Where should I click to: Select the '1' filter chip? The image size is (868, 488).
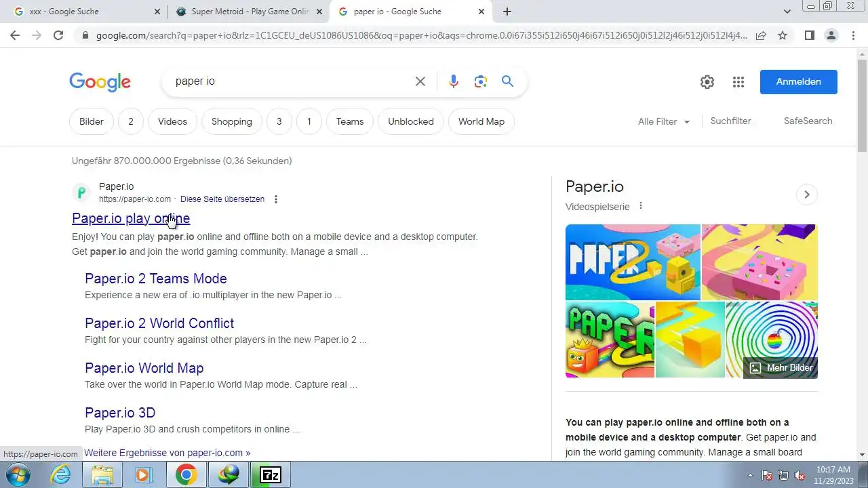[309, 121]
